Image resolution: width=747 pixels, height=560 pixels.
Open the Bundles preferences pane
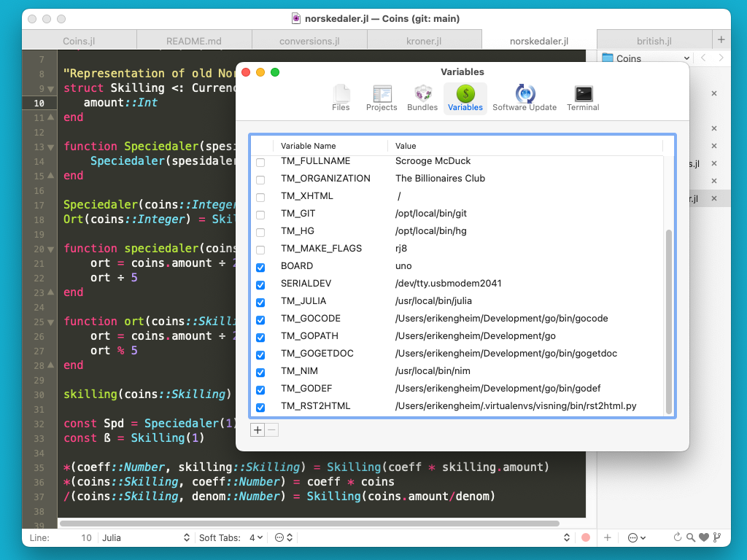(x=422, y=98)
